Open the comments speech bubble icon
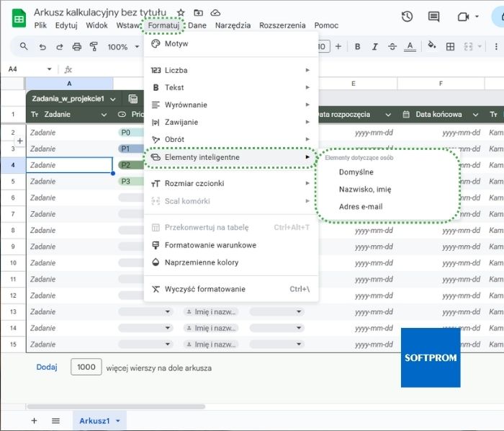Viewport: 504px width, 431px height. pyautogui.click(x=433, y=17)
